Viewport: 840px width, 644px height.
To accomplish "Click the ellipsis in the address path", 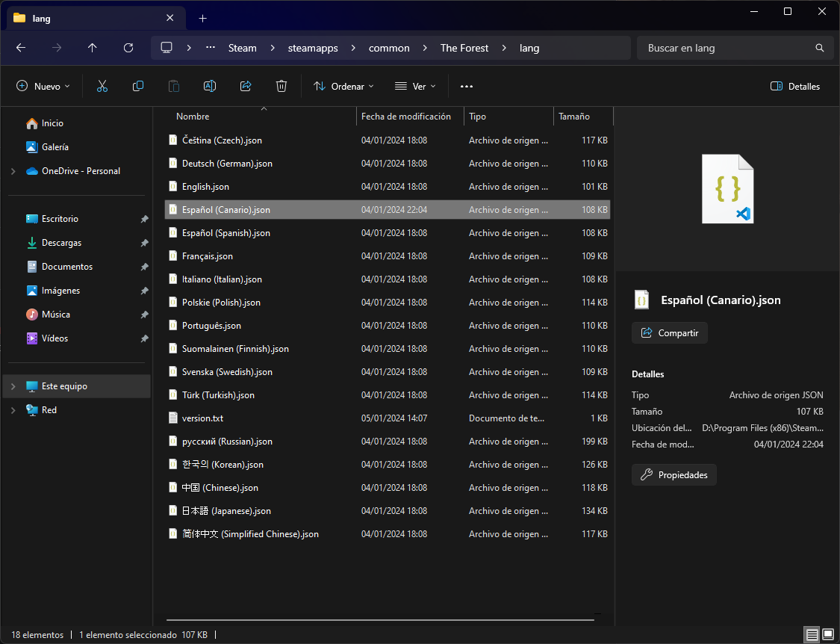I will (x=211, y=48).
